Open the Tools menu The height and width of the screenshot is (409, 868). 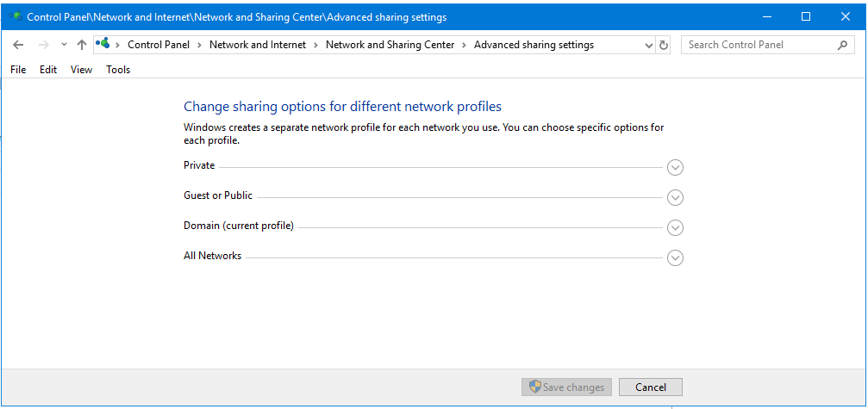click(x=118, y=70)
